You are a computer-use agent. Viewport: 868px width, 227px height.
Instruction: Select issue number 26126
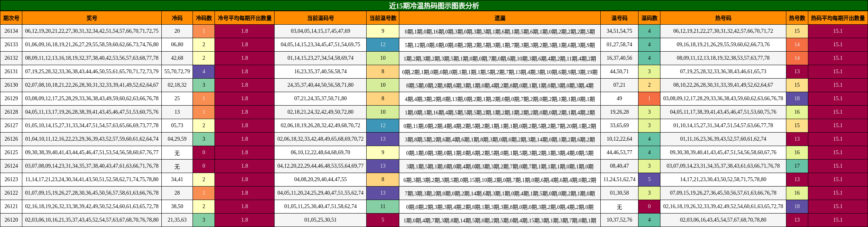tap(11, 139)
